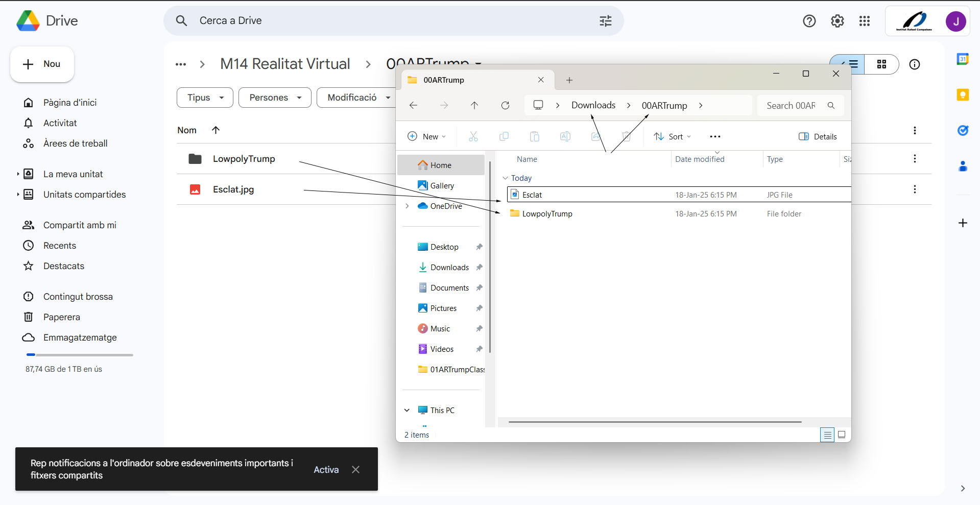Switch Explorer to large thumbnails view
This screenshot has height=505, width=980.
click(x=842, y=435)
